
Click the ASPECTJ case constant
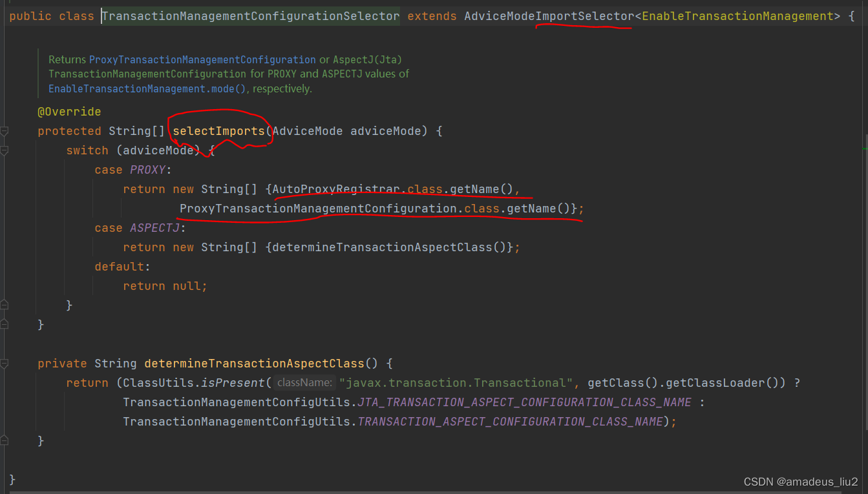pos(155,228)
